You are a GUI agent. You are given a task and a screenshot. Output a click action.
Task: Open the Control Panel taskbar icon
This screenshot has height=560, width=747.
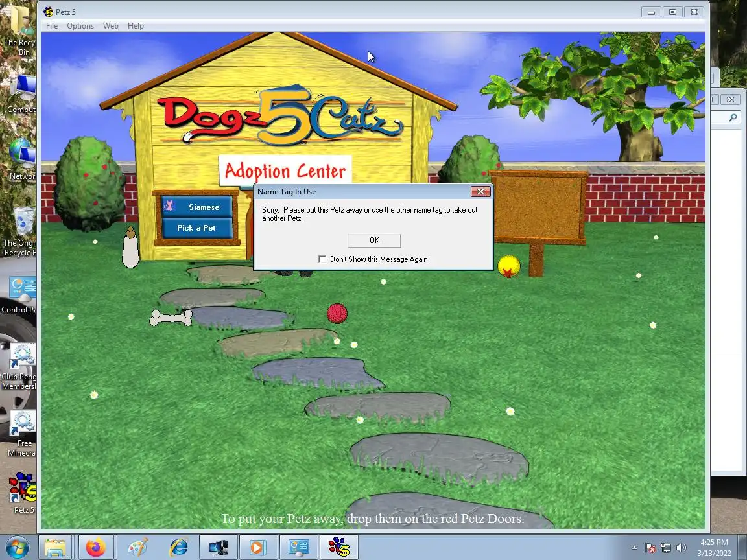point(298,548)
